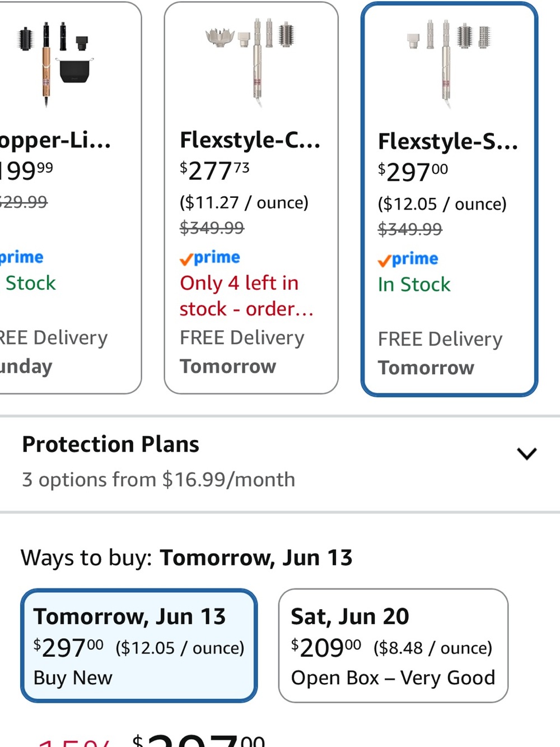Tap the $209.00 open box price
This screenshot has width=560, height=747.
click(326, 648)
